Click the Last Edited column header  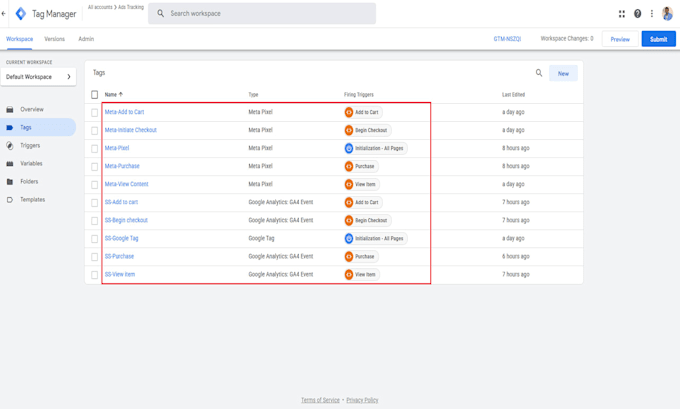[x=513, y=95]
